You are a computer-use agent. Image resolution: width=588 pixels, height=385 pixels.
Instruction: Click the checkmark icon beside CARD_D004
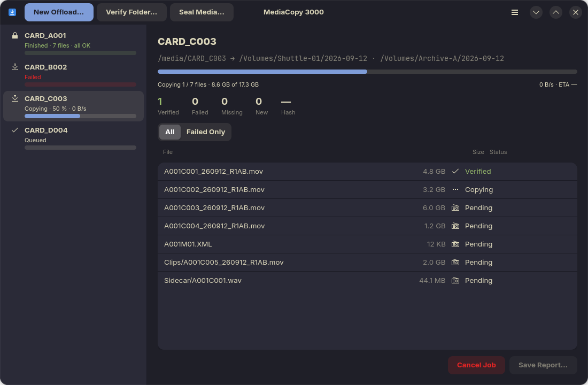coord(15,130)
